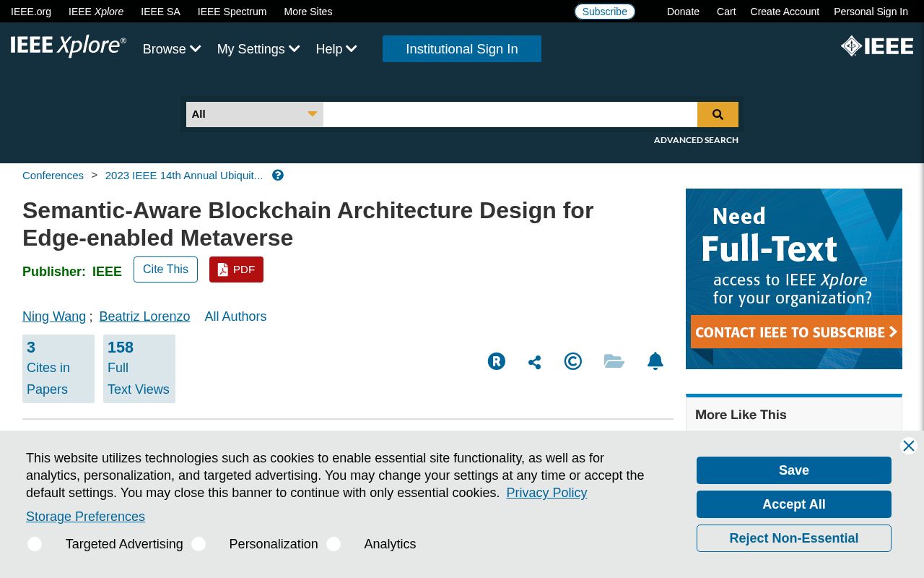Click the Rights and permissions R icon
Screen dimensions: 924x578
(x=497, y=361)
